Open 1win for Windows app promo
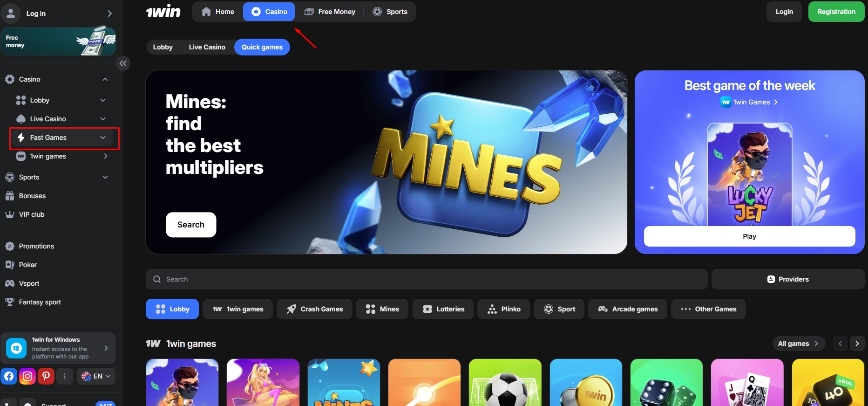 (x=58, y=348)
